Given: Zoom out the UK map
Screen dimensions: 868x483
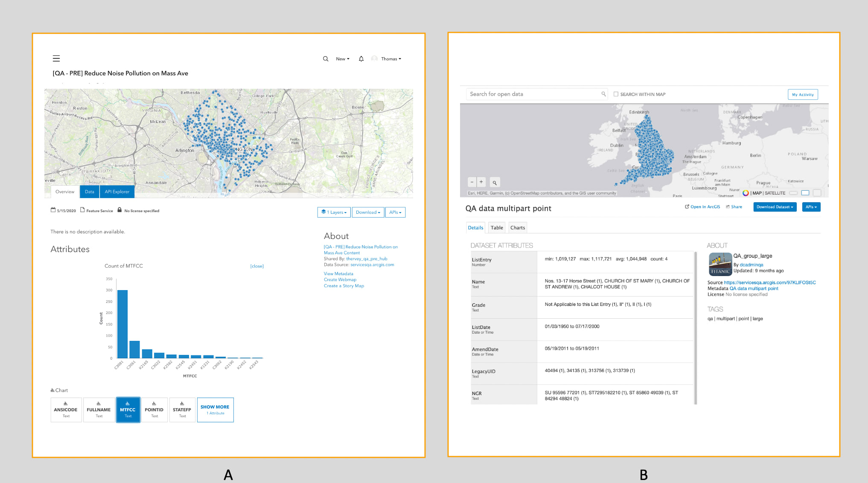Looking at the screenshot, I should 472,182.
